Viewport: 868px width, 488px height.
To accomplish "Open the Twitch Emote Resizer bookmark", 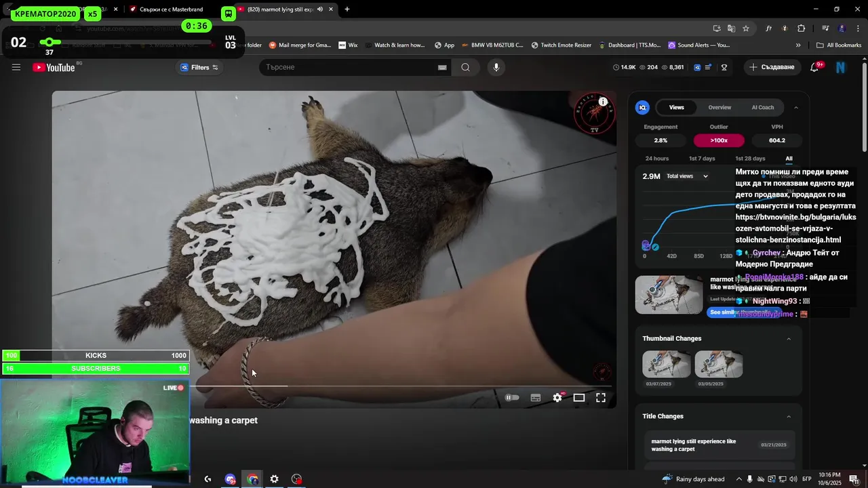I will [561, 45].
